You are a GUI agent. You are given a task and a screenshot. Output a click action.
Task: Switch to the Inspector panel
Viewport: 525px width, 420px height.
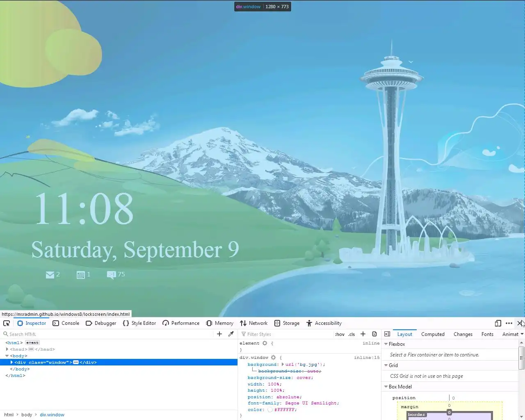tap(32, 323)
